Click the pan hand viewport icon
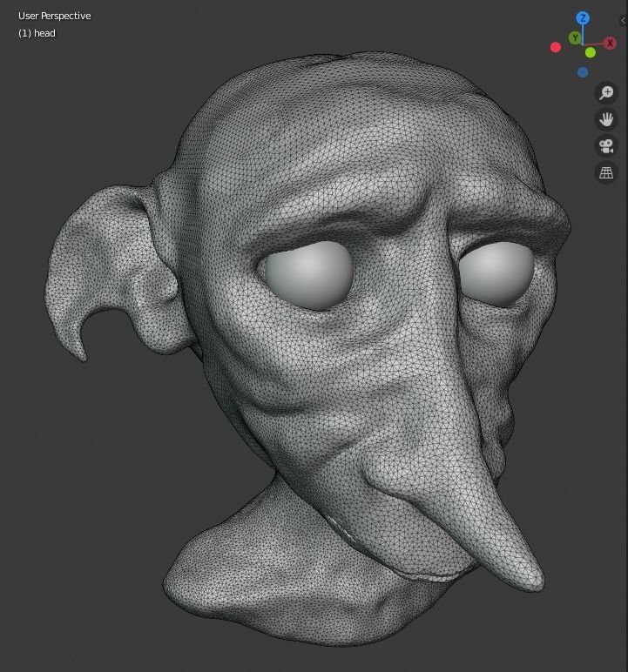Viewport: 628px width, 672px height. [606, 119]
